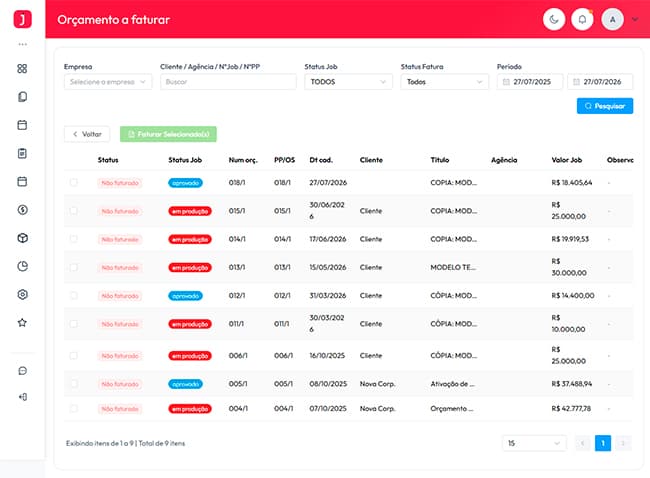This screenshot has width=650, height=478.
Task: Click the PP/OS column header
Action: [x=284, y=160]
